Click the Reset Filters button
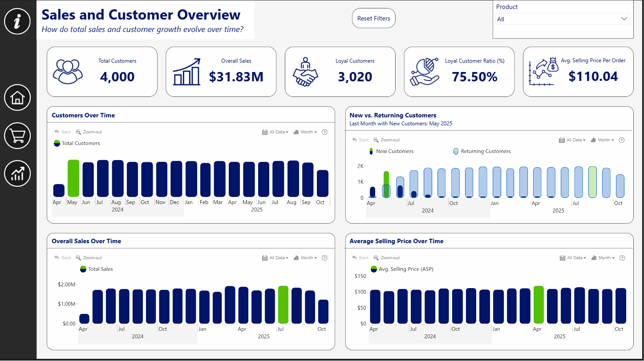 pos(374,18)
